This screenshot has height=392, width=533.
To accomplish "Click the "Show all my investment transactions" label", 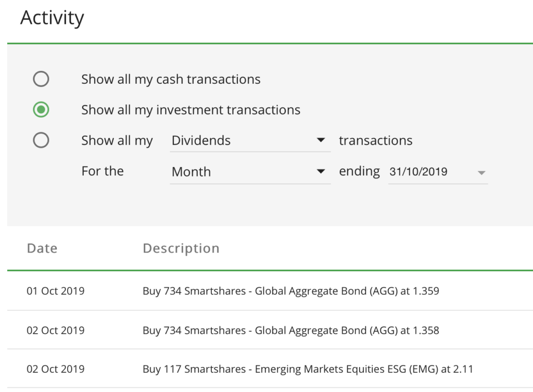I will click(x=191, y=110).
